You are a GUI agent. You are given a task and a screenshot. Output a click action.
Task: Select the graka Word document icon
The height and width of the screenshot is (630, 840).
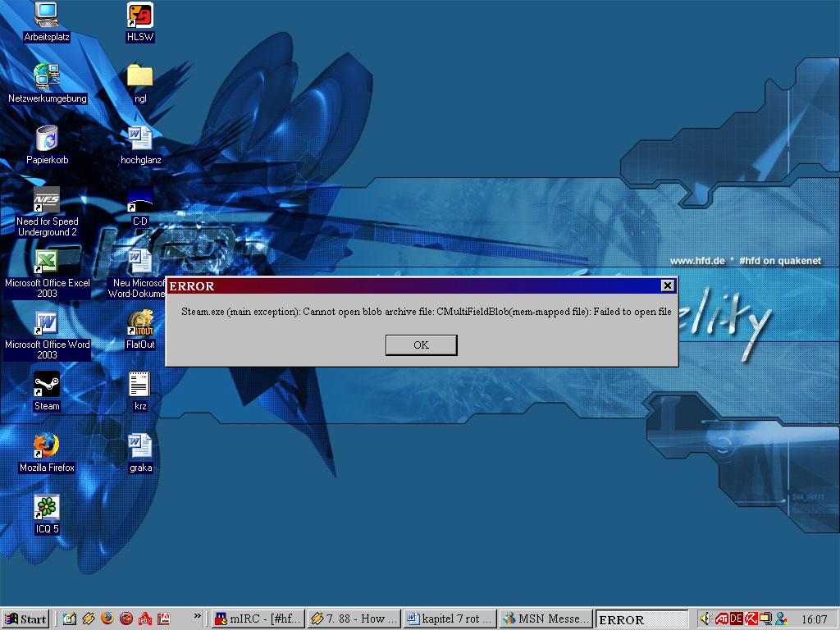tap(140, 453)
